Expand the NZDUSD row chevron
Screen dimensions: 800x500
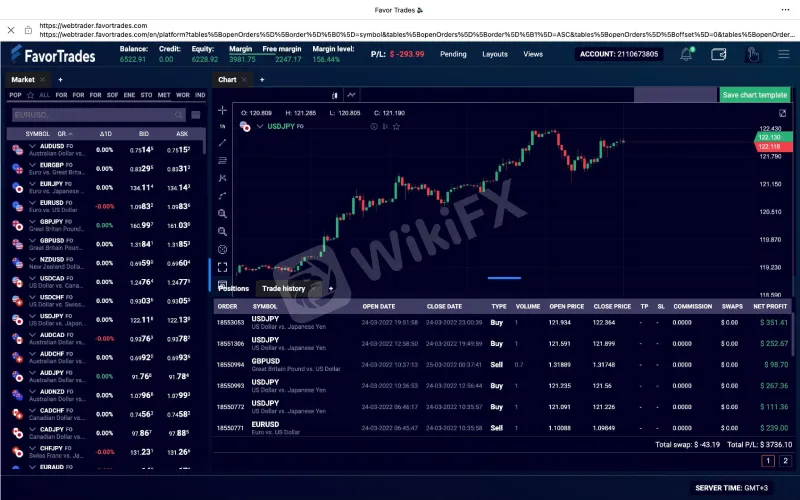click(32, 259)
